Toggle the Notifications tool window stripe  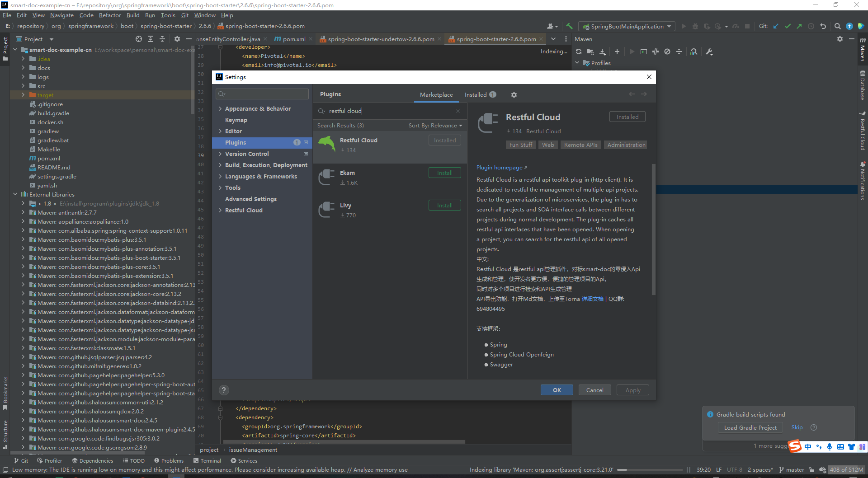(x=863, y=181)
